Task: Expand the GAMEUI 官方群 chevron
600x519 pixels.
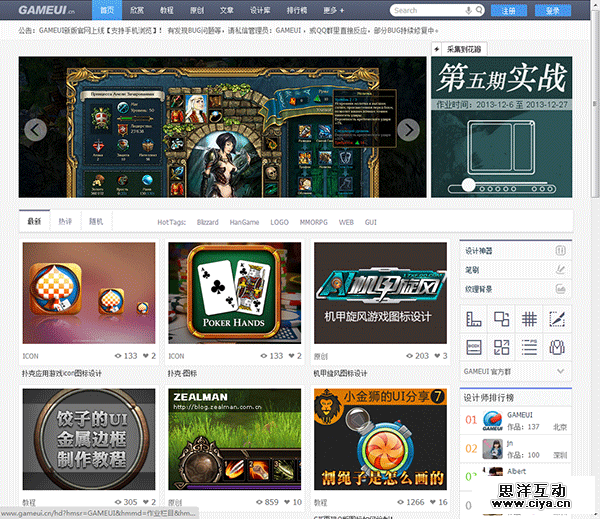Action: coord(560,372)
